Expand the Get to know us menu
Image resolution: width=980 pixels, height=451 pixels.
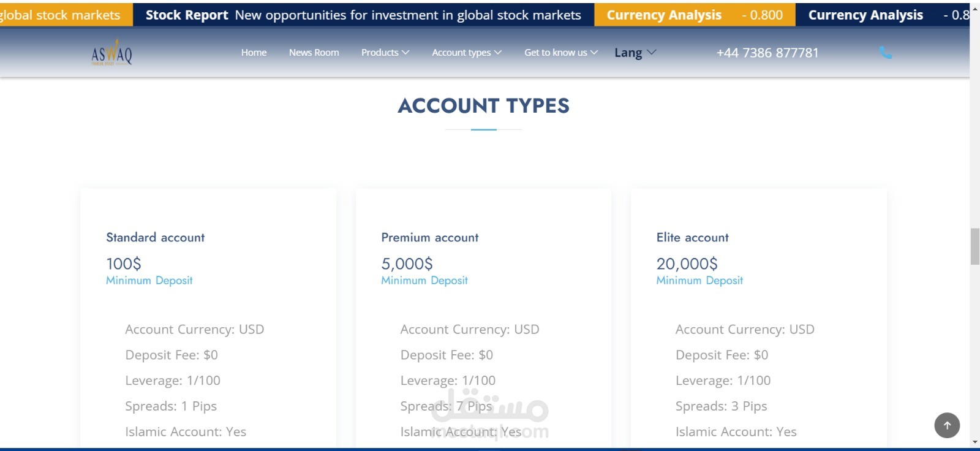561,53
